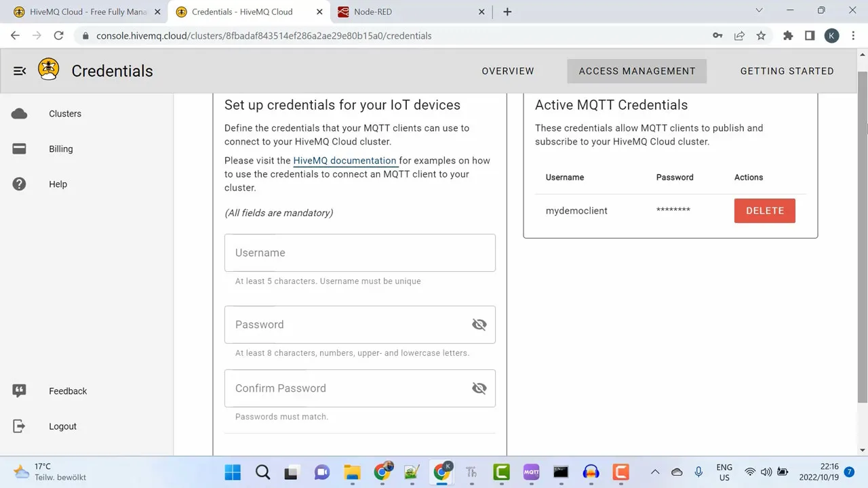Open a new browser tab
The height and width of the screenshot is (488, 868).
[507, 12]
